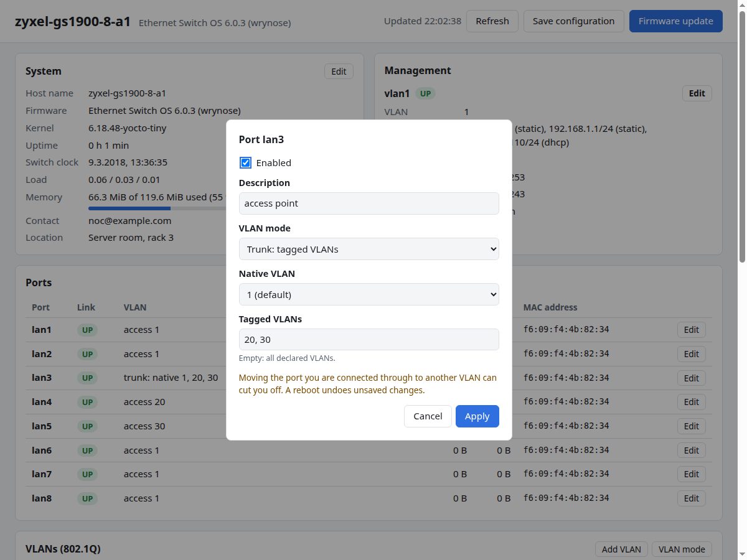Refresh the switch status
Screen dimensions: 747x560
coord(492,21)
